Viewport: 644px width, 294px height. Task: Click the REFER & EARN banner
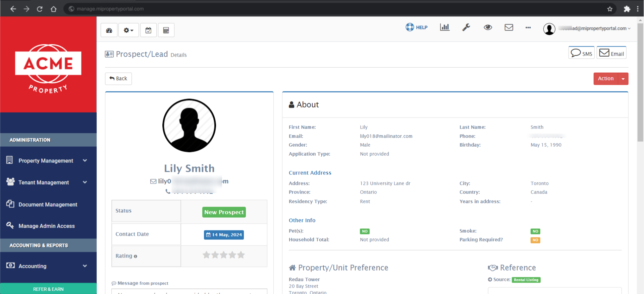coord(48,289)
